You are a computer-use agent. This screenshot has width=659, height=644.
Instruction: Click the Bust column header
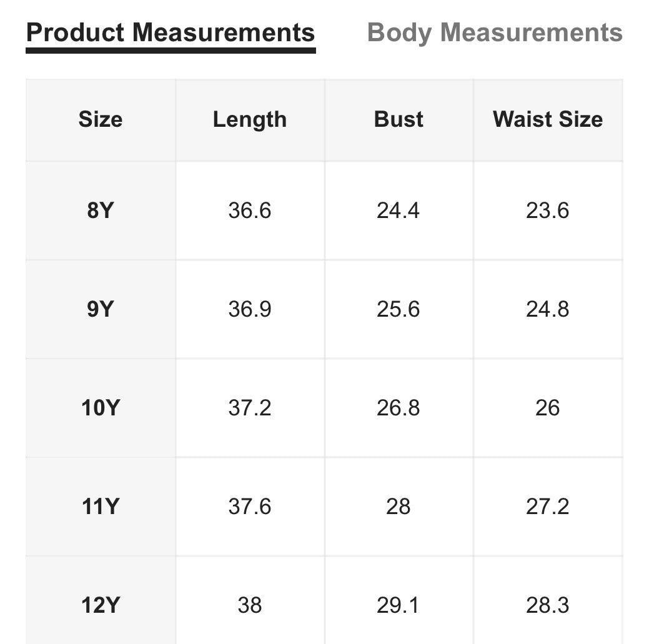(x=399, y=119)
